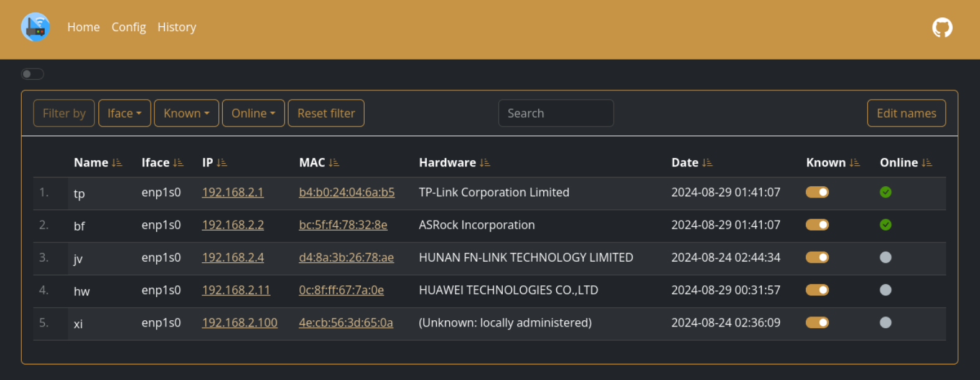Sort table by Hardware column icon

pyautogui.click(x=485, y=163)
